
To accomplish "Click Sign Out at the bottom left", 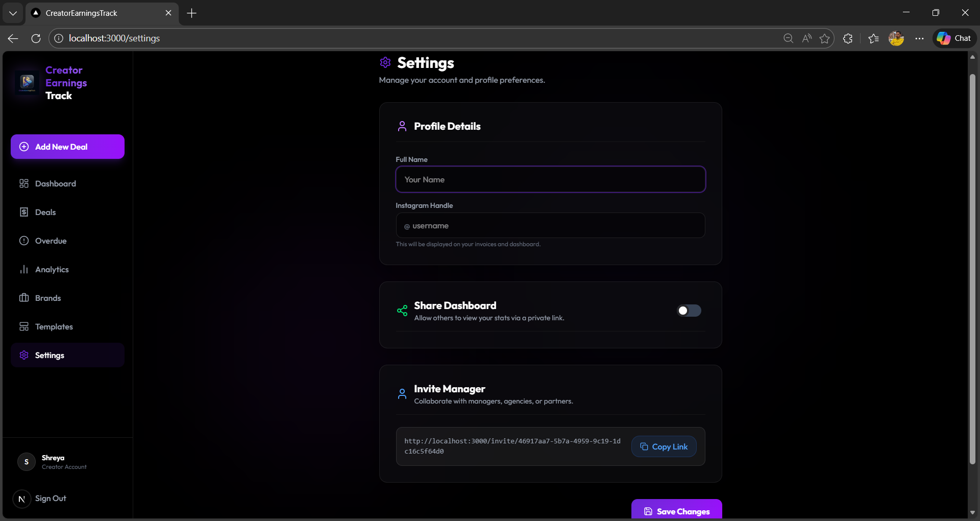I will point(51,499).
